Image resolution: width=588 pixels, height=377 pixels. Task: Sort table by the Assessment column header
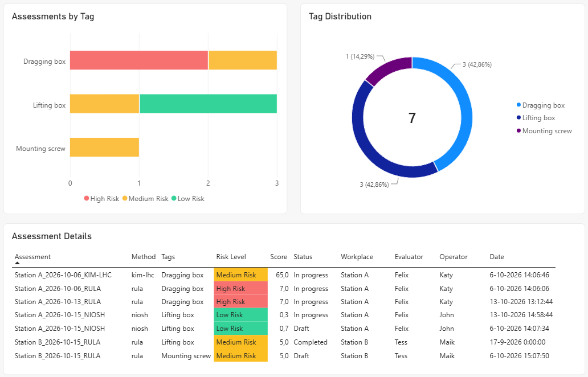pyautogui.click(x=32, y=257)
